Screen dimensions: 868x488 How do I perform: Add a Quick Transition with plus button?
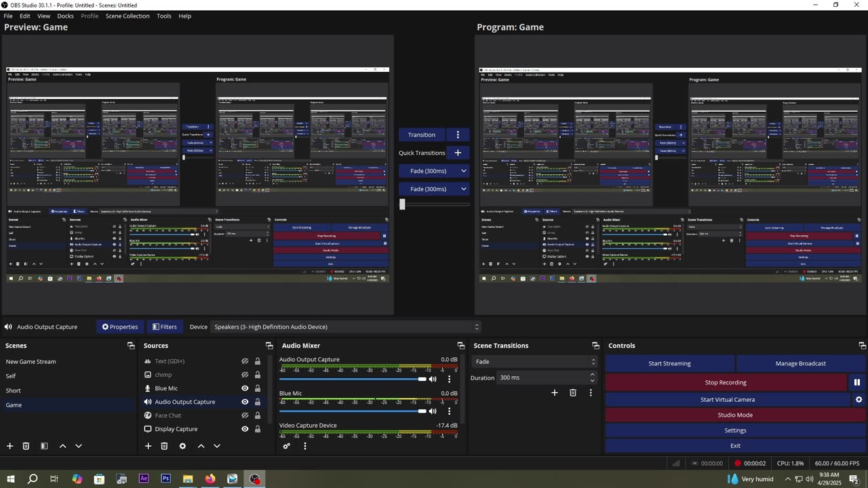pos(458,153)
